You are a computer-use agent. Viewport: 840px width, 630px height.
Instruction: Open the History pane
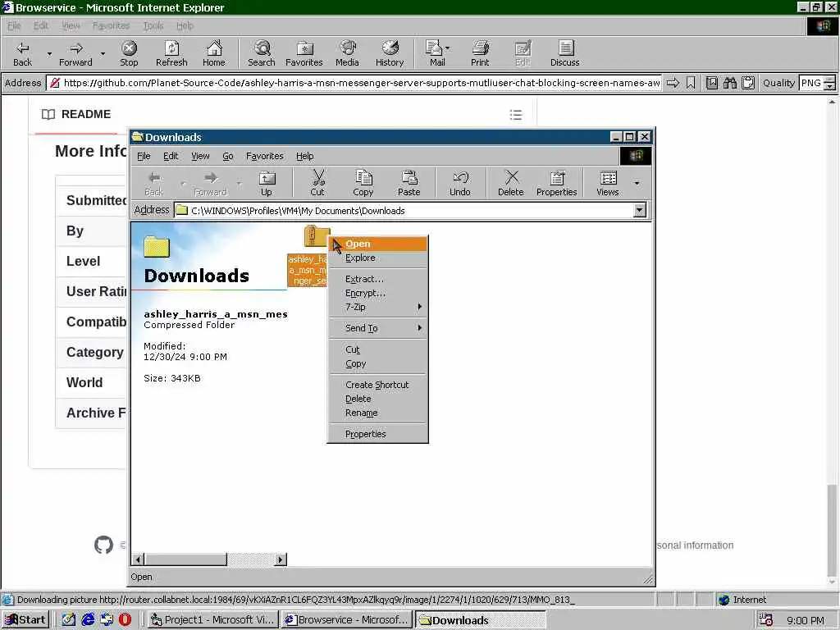390,53
